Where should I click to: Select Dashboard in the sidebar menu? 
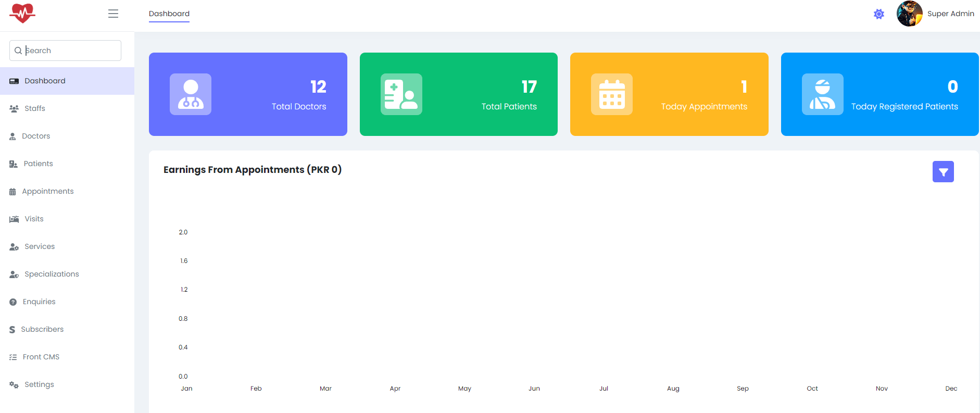[x=45, y=81]
